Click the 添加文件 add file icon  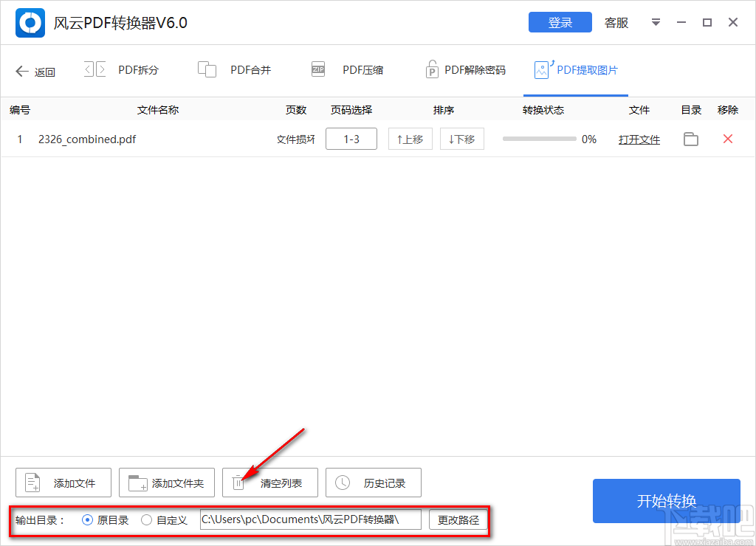[32, 483]
